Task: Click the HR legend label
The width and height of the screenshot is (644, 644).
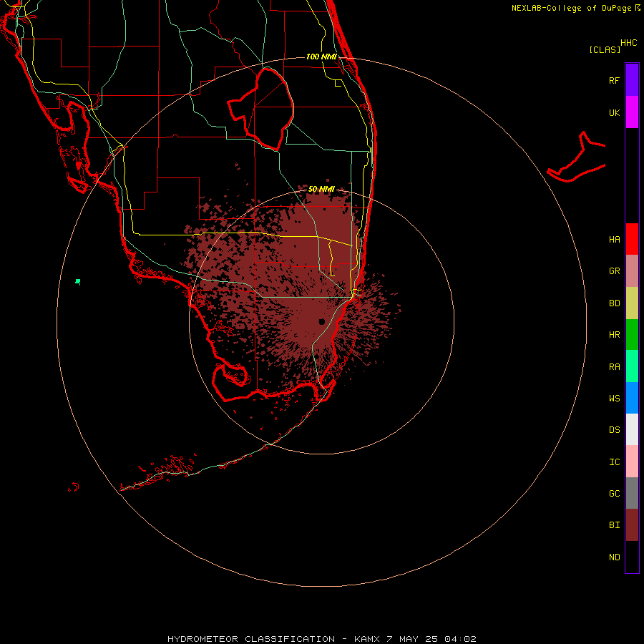Action: click(614, 335)
